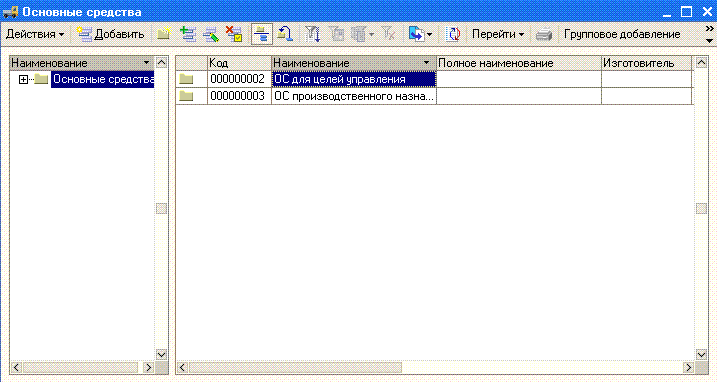Select row ОС производственного назна...
The image size is (717, 382).
(354, 96)
